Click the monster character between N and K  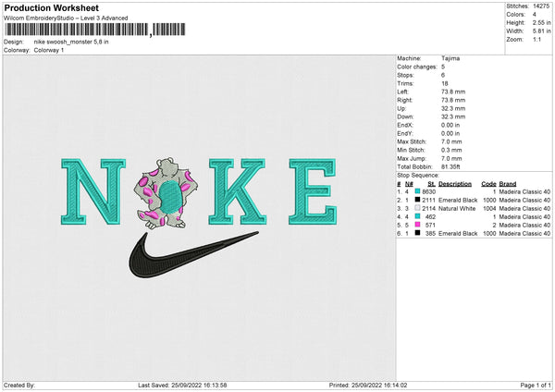(x=166, y=193)
